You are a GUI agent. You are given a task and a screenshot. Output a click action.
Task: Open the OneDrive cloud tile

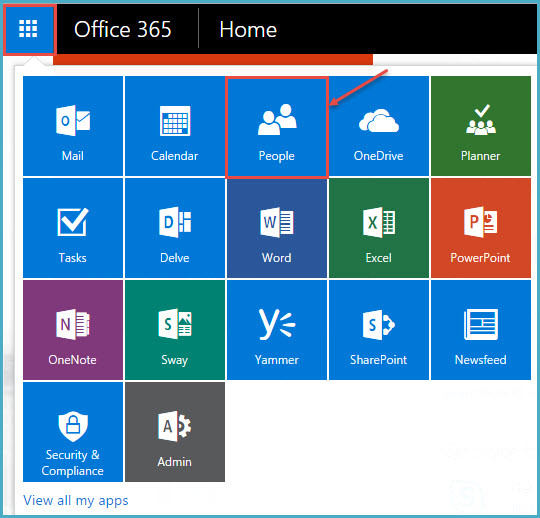coord(379,126)
